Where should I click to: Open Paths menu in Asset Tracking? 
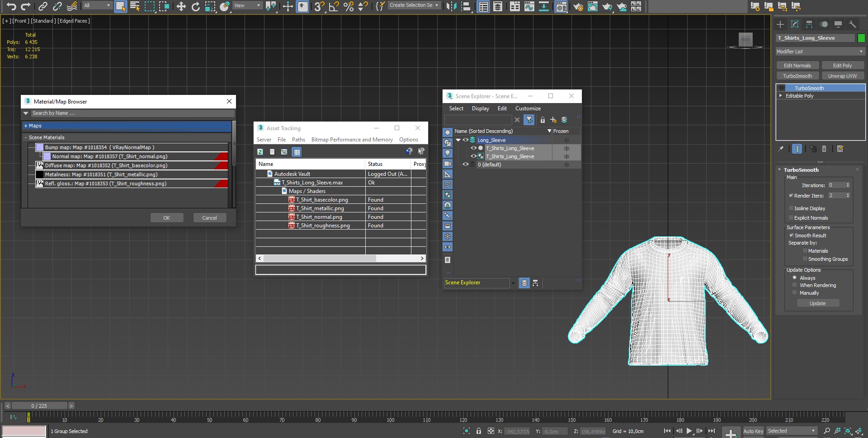pyautogui.click(x=298, y=140)
